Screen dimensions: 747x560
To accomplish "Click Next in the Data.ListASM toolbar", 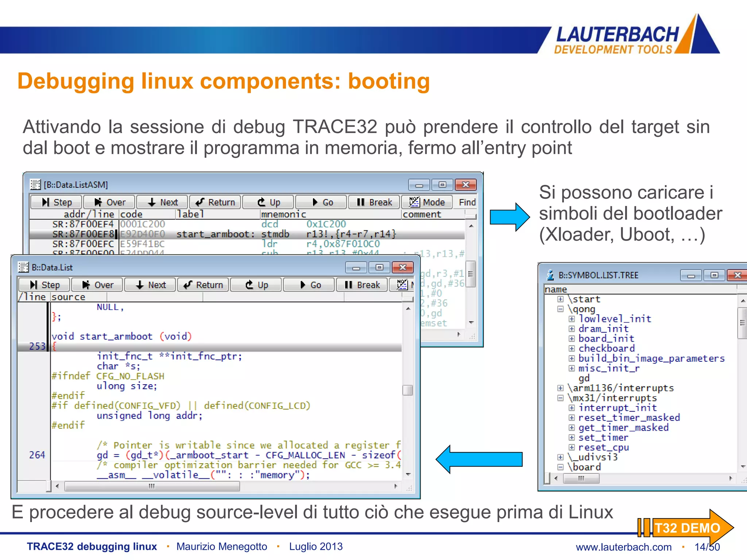I will click(x=162, y=202).
